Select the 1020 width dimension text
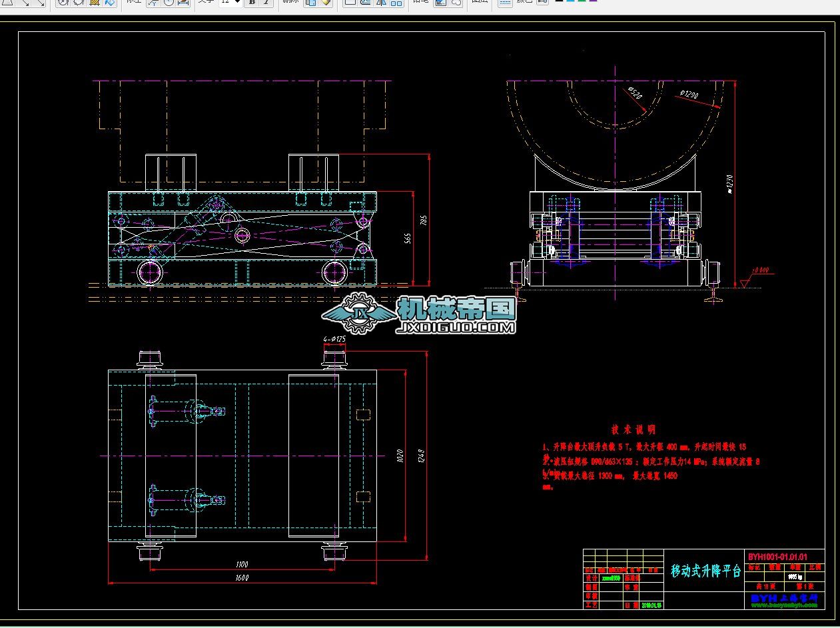 (400, 456)
